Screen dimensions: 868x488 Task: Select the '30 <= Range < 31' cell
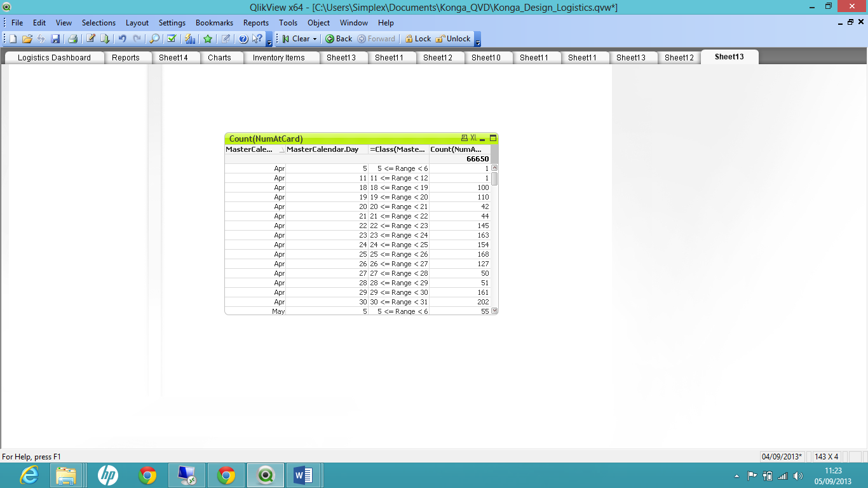[x=399, y=302]
